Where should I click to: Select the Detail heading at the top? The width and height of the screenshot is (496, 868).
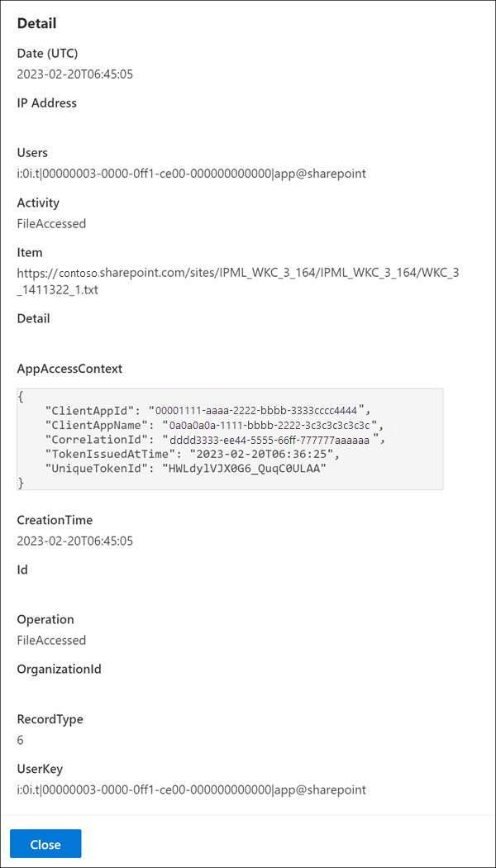(36, 23)
